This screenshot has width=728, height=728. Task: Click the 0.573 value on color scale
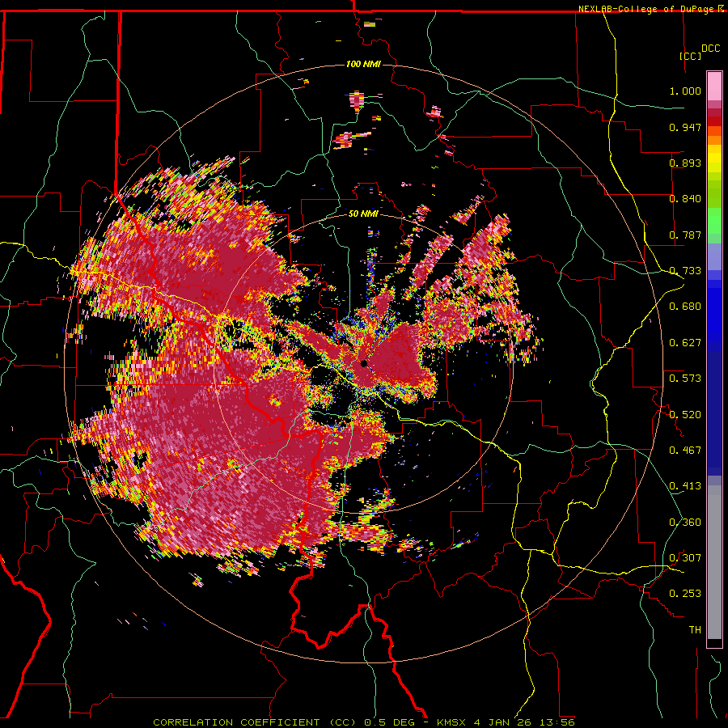pyautogui.click(x=685, y=379)
